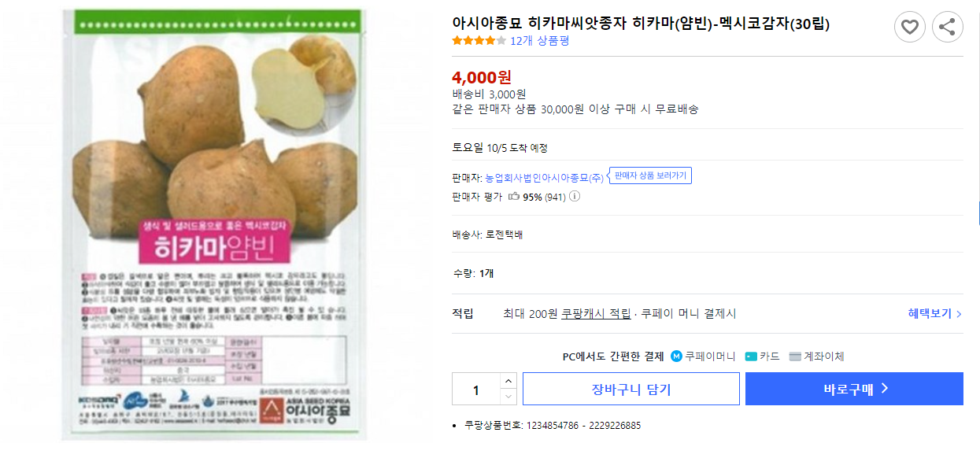The width and height of the screenshot is (980, 458).
Task: Open the share icon
Action: (947, 26)
